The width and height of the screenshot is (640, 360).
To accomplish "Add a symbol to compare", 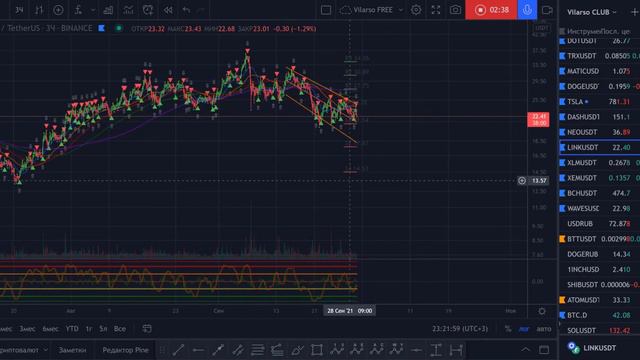I will coord(58,10).
